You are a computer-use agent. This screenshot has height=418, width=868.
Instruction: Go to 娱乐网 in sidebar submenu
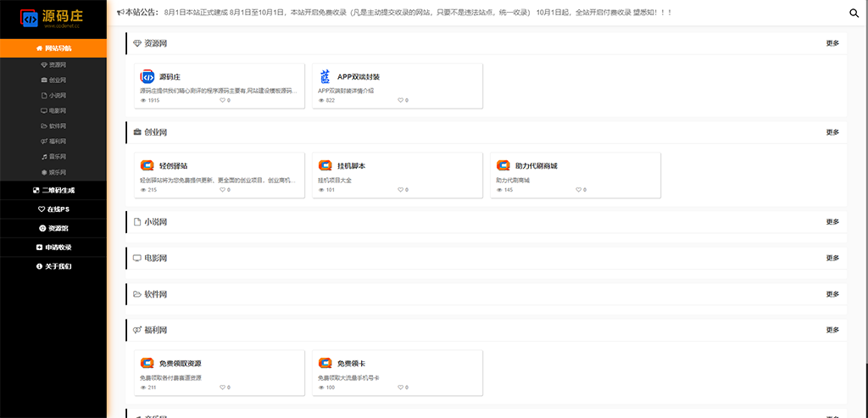53,172
